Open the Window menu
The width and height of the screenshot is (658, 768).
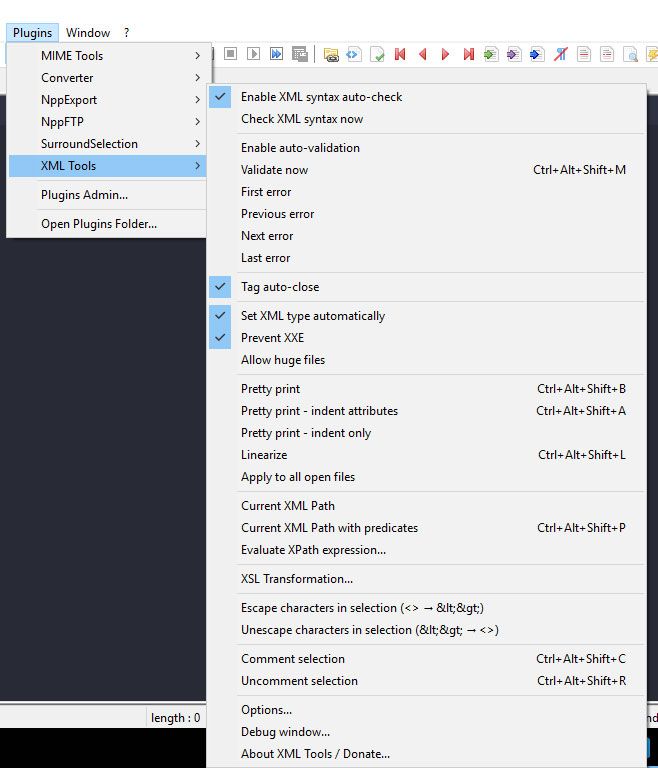pyautogui.click(x=88, y=33)
